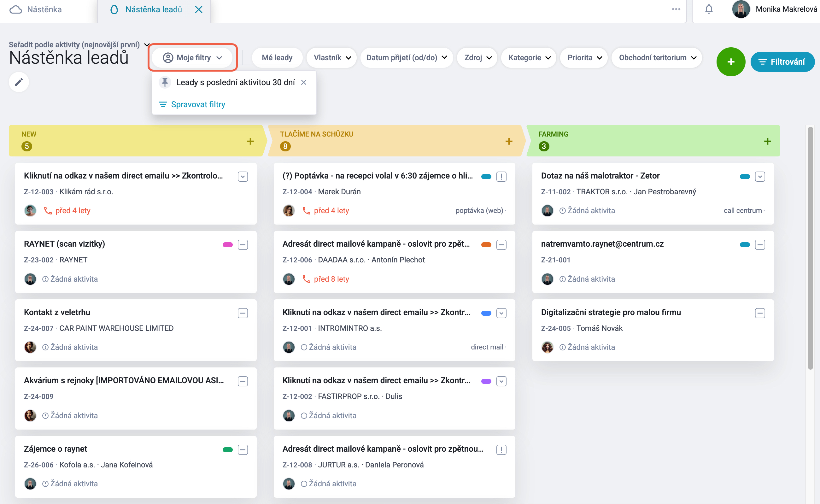Click the pink color tag on RAYNET card
This screenshot has height=504, width=820.
pos(228,245)
